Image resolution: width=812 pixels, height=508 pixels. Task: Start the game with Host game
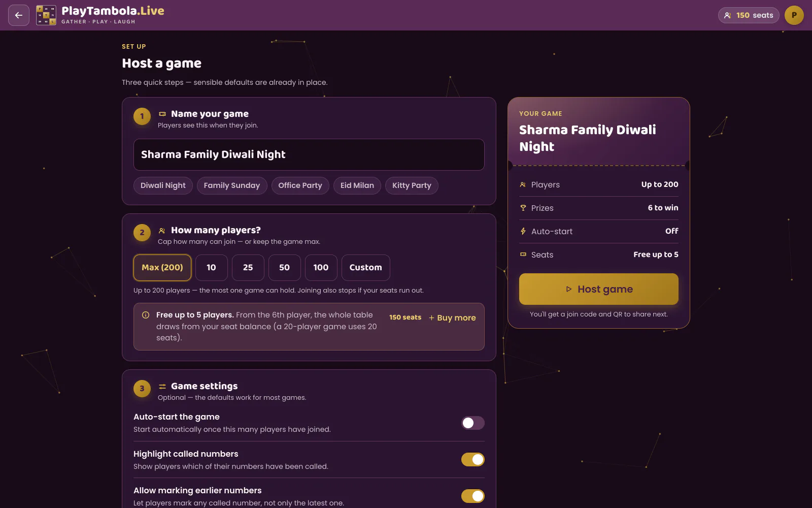tap(599, 289)
